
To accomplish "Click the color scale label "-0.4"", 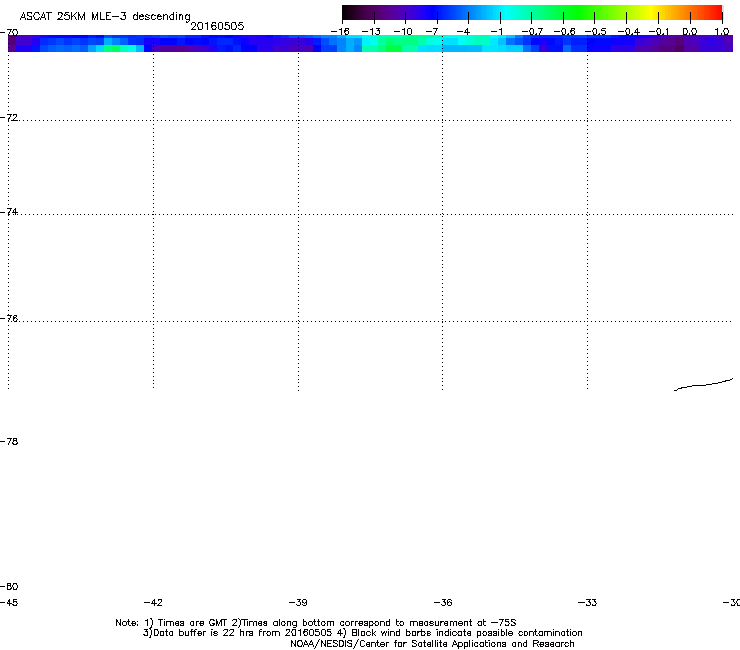I will (x=629, y=31).
